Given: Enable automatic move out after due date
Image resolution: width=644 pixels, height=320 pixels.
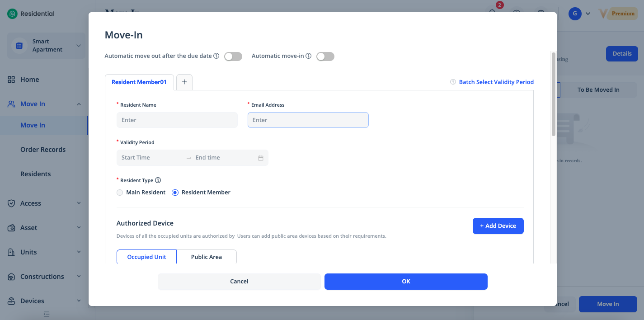Looking at the screenshot, I should point(233,56).
